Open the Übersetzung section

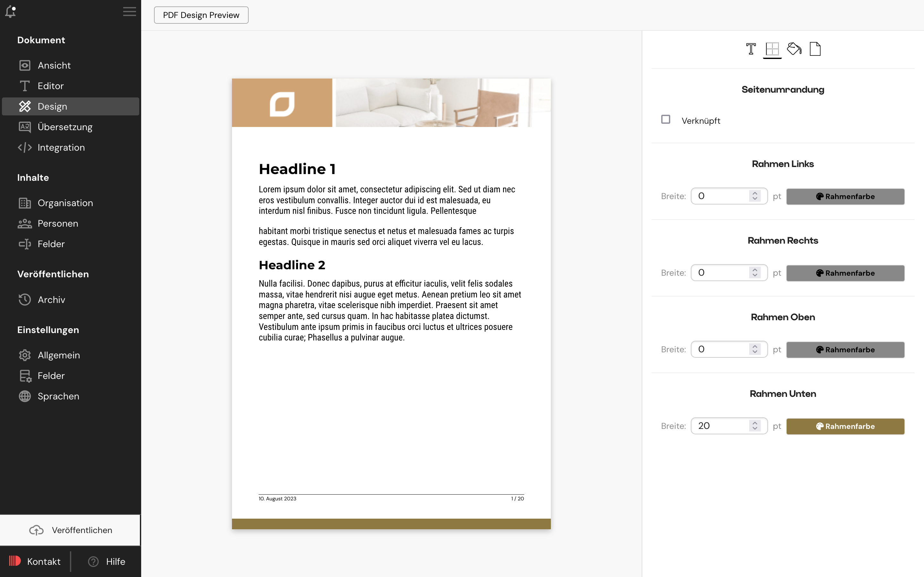click(x=65, y=127)
